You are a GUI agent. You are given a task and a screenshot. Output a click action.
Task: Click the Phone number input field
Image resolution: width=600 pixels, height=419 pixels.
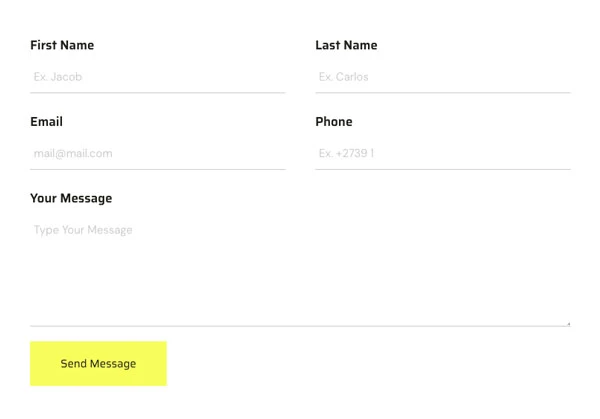(x=443, y=153)
